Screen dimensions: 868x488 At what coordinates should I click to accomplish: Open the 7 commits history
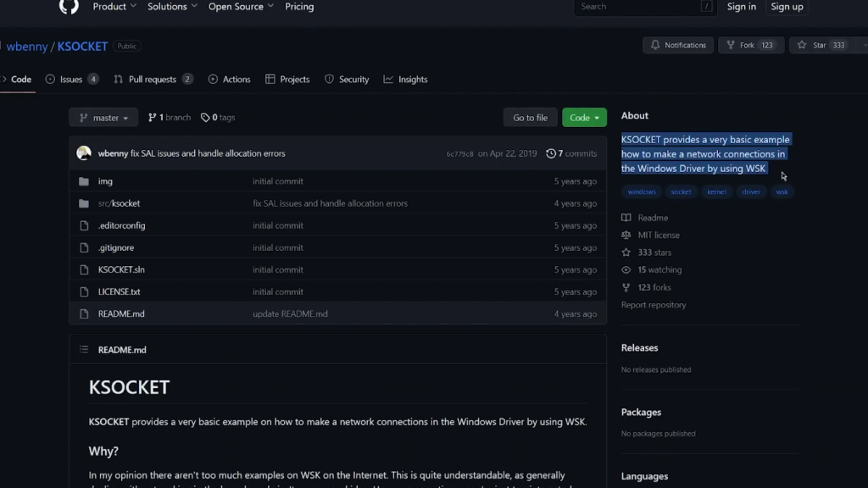pyautogui.click(x=571, y=153)
